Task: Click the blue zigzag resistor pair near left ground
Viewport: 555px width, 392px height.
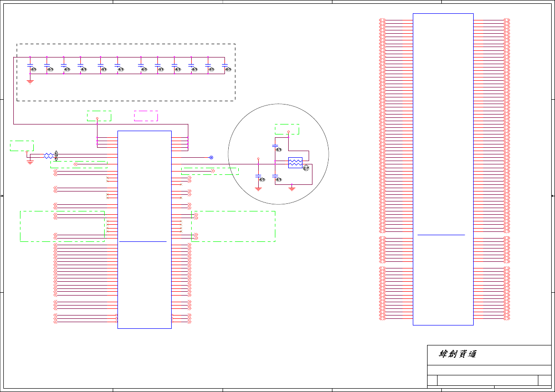Action: point(49,156)
